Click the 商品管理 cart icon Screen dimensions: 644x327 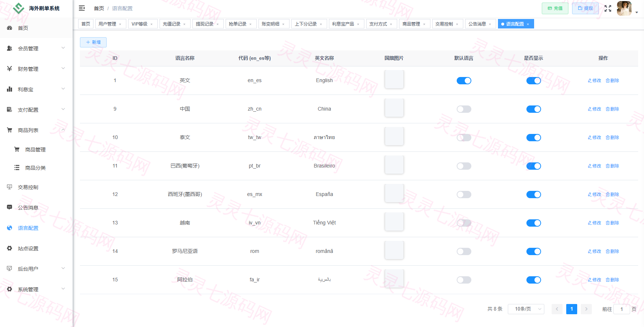click(x=17, y=150)
